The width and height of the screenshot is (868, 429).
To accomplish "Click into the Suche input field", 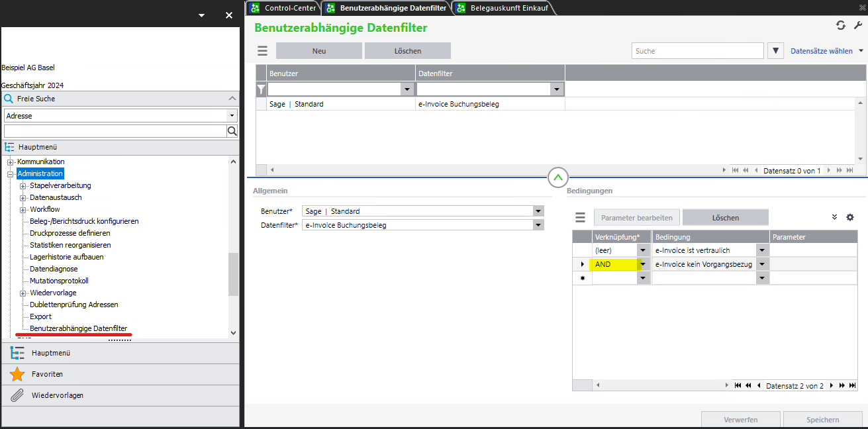I will [x=697, y=51].
